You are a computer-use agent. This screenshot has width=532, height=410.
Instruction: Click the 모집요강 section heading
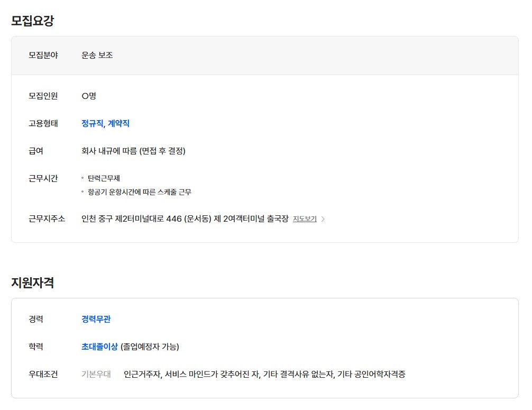[x=32, y=21]
